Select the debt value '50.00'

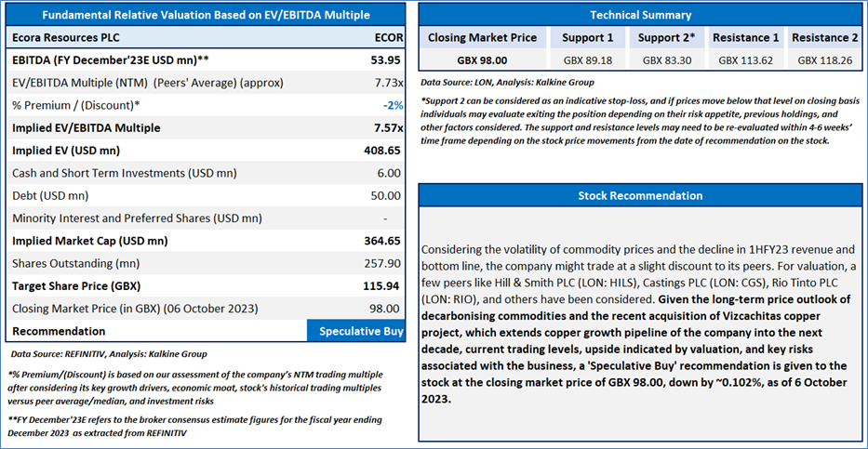pyautogui.click(x=386, y=196)
